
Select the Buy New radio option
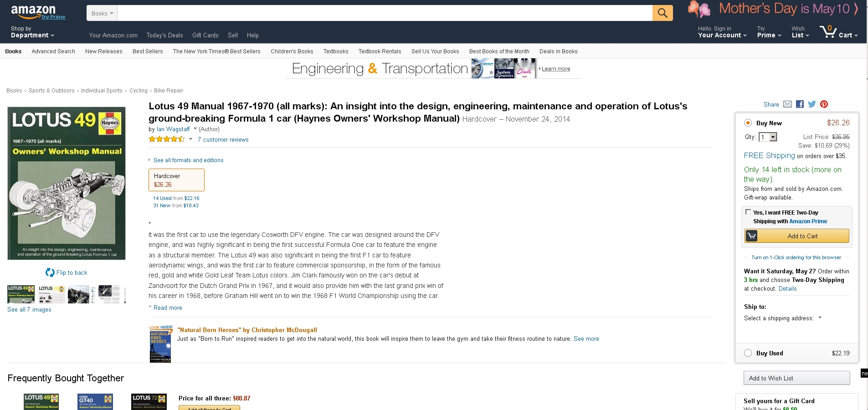point(748,123)
